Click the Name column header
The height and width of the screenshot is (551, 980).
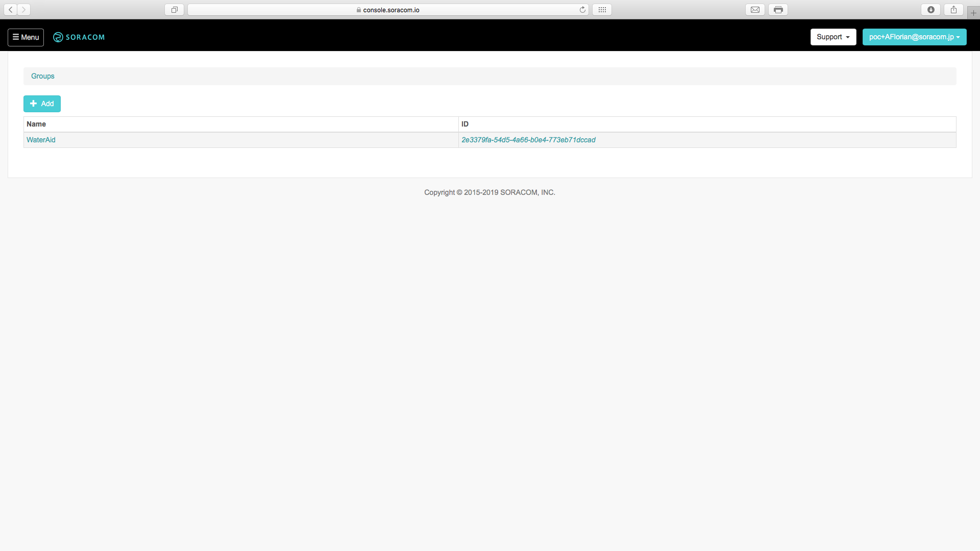[36, 124]
